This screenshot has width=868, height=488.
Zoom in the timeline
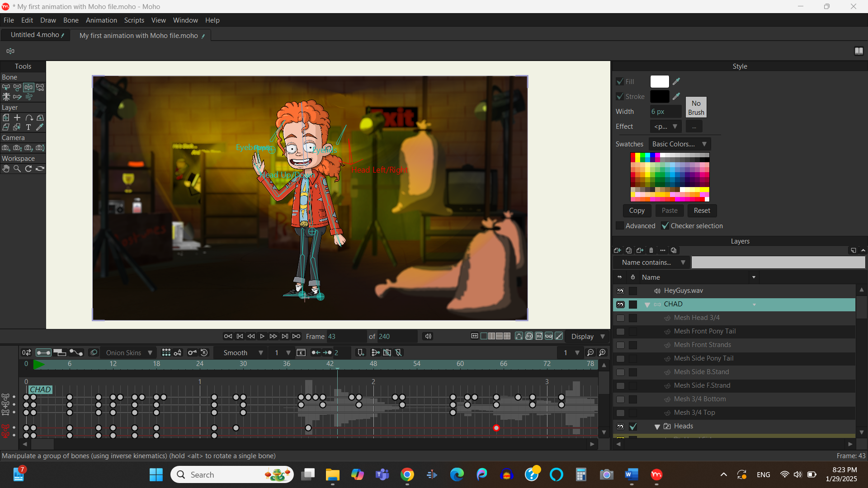[x=602, y=352]
